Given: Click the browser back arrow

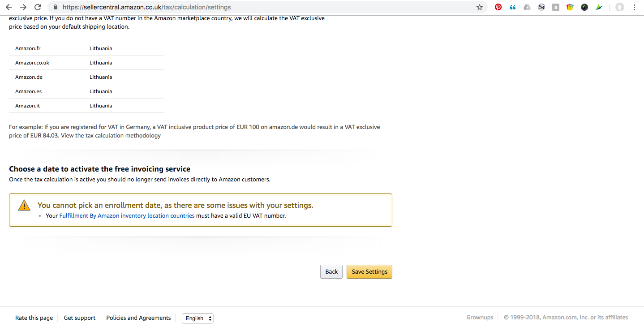Looking at the screenshot, I should point(9,7).
